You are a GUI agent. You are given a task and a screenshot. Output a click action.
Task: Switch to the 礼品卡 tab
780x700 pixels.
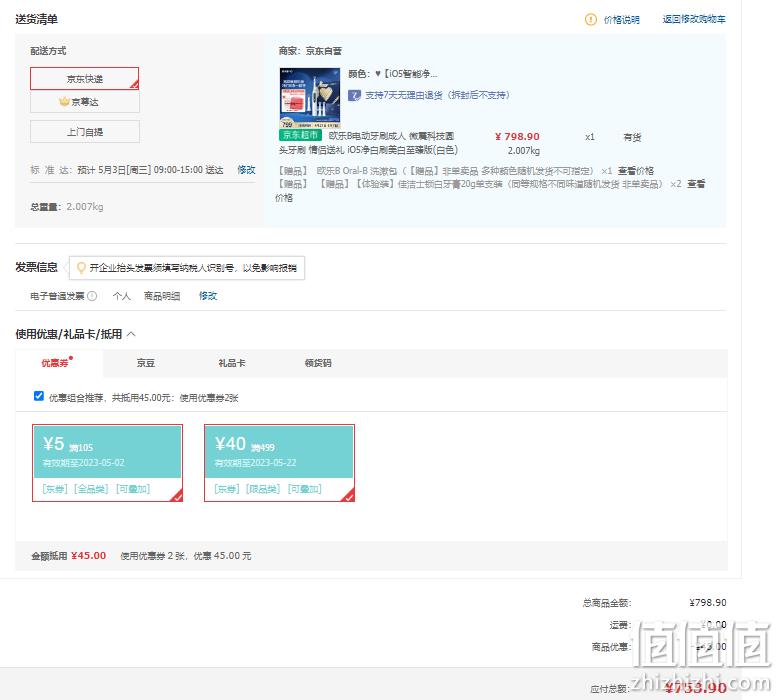(232, 363)
